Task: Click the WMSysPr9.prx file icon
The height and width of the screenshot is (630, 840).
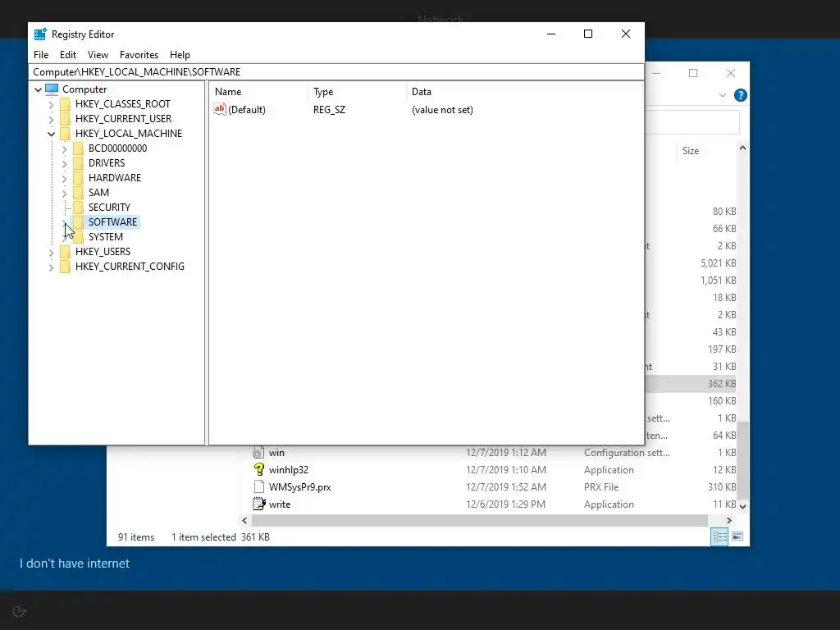Action: [x=258, y=487]
